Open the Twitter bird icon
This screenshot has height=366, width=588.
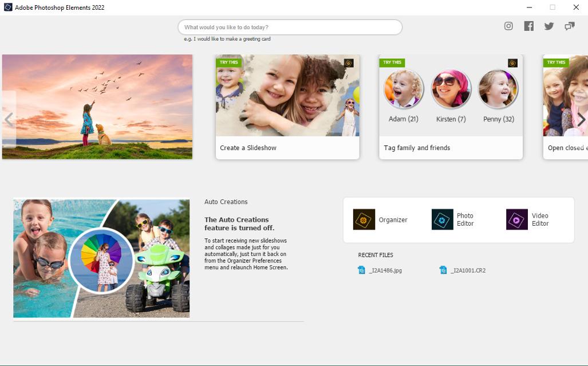point(549,26)
